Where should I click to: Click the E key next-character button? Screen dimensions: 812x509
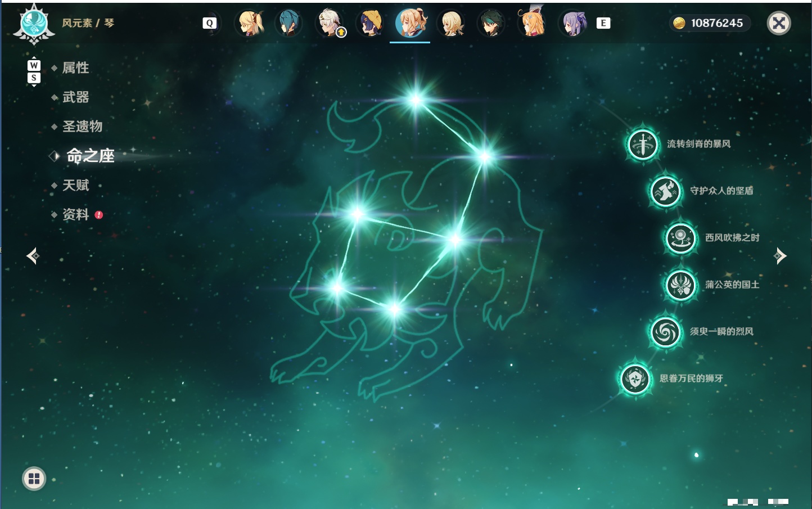pos(603,23)
